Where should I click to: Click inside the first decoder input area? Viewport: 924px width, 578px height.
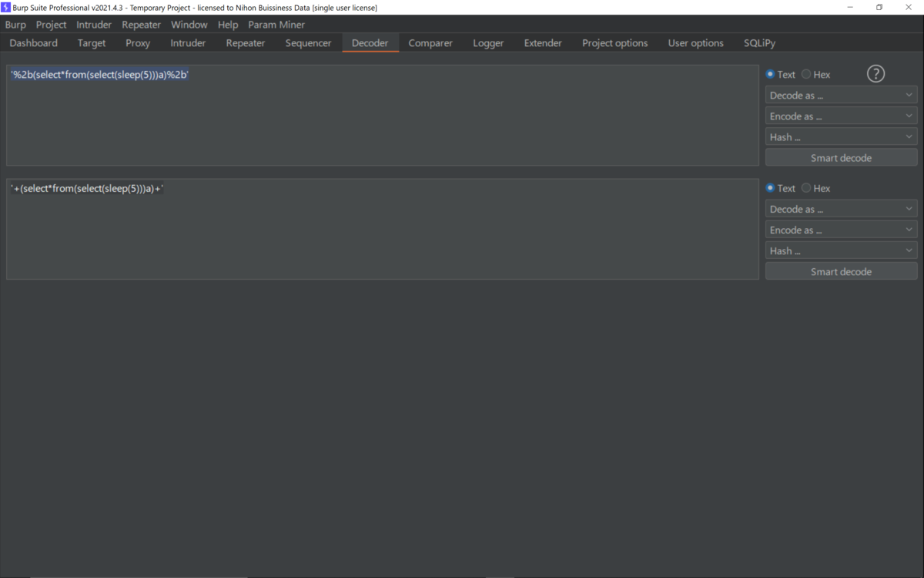(383, 116)
